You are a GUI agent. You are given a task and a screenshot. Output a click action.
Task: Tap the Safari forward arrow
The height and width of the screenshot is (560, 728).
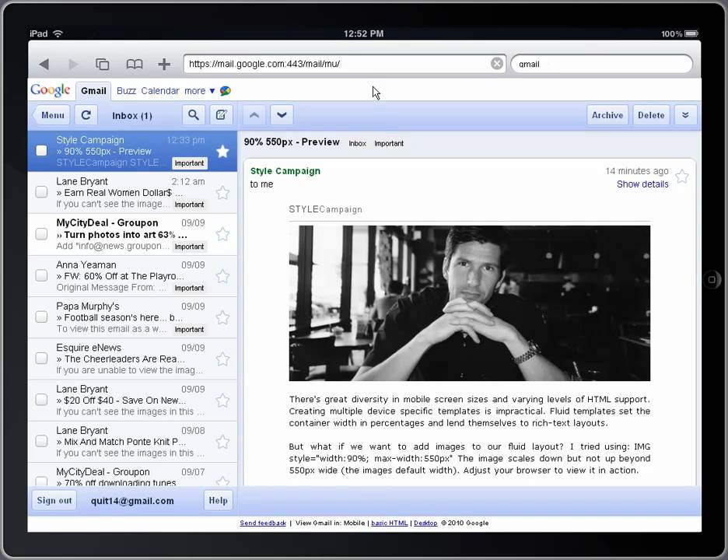[73, 64]
